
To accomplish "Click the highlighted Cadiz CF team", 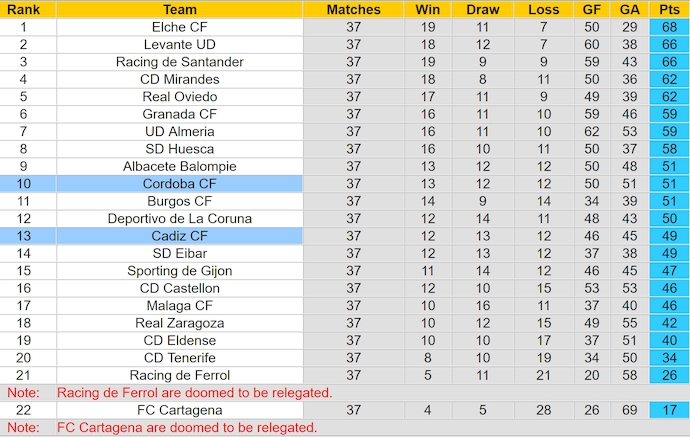I will [x=179, y=236].
